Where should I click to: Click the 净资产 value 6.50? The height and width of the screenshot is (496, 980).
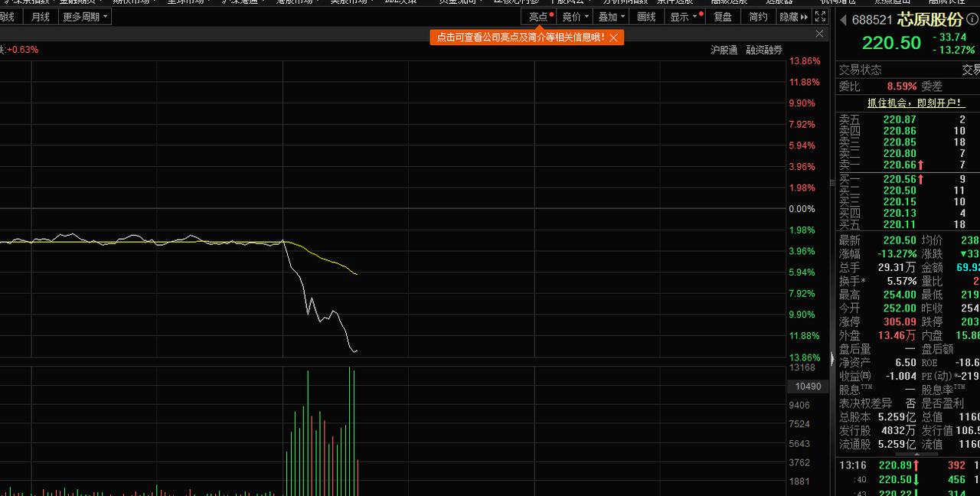(906, 363)
